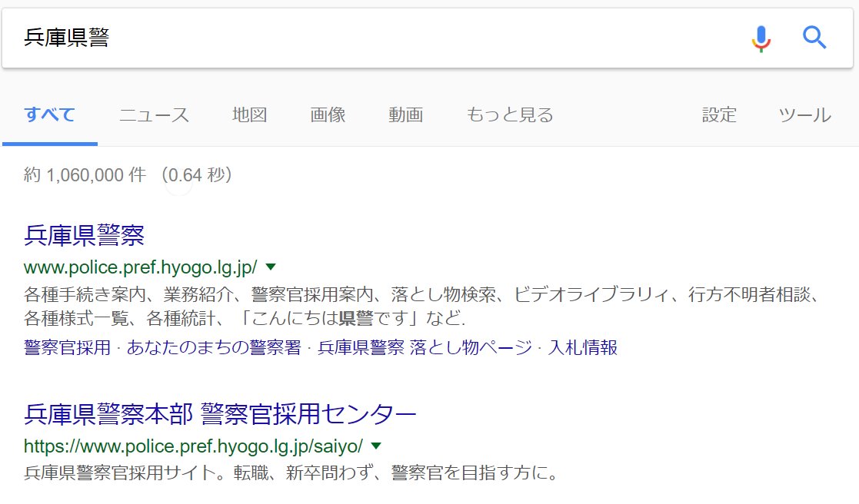859x504 pixels.
Task: Click the https://www.police.pref.hyogo.lg.jp/saiyo/ URL text
Action: coord(193,446)
